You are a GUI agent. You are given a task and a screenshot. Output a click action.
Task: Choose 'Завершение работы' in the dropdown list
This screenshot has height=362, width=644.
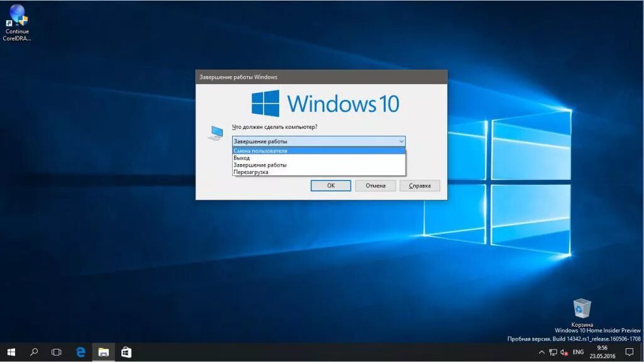point(319,165)
